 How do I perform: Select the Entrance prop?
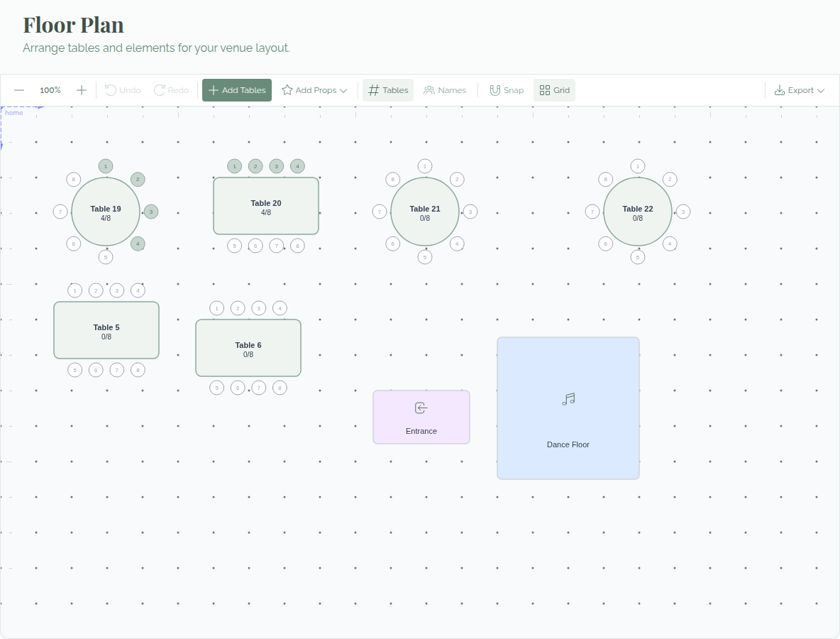[x=421, y=417]
